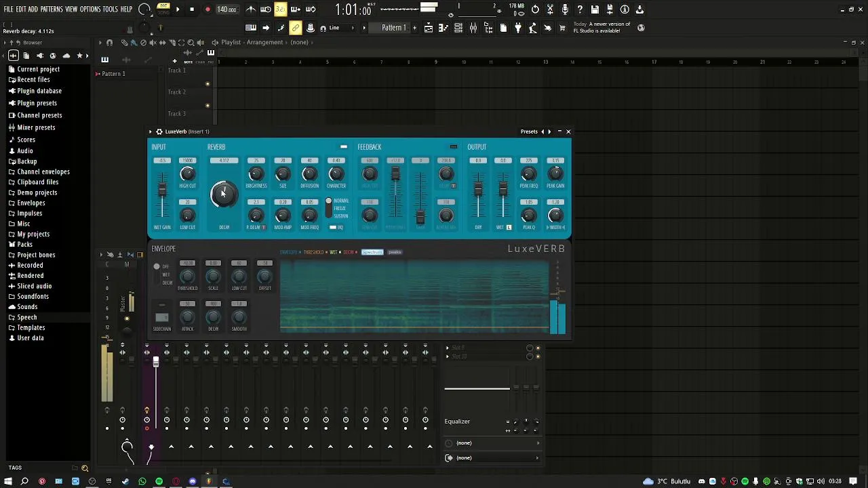Expand the Mixer presets folder
The image size is (868, 488).
pos(36,127)
